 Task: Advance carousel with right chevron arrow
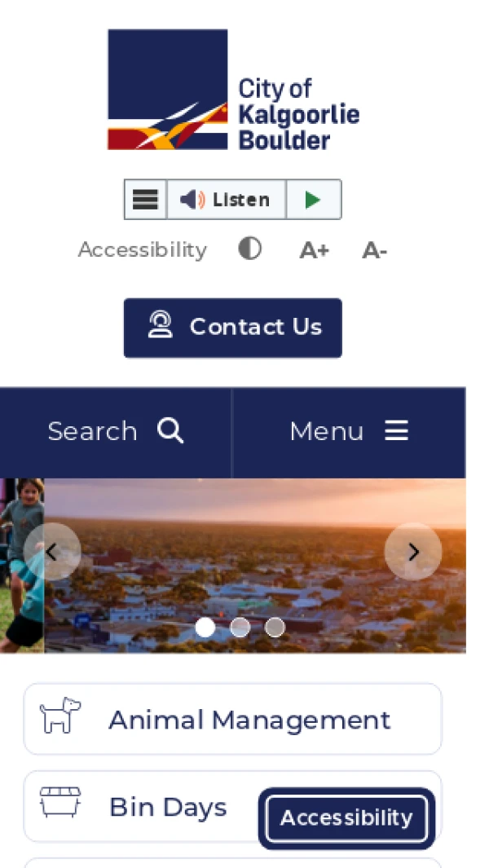pos(413,551)
